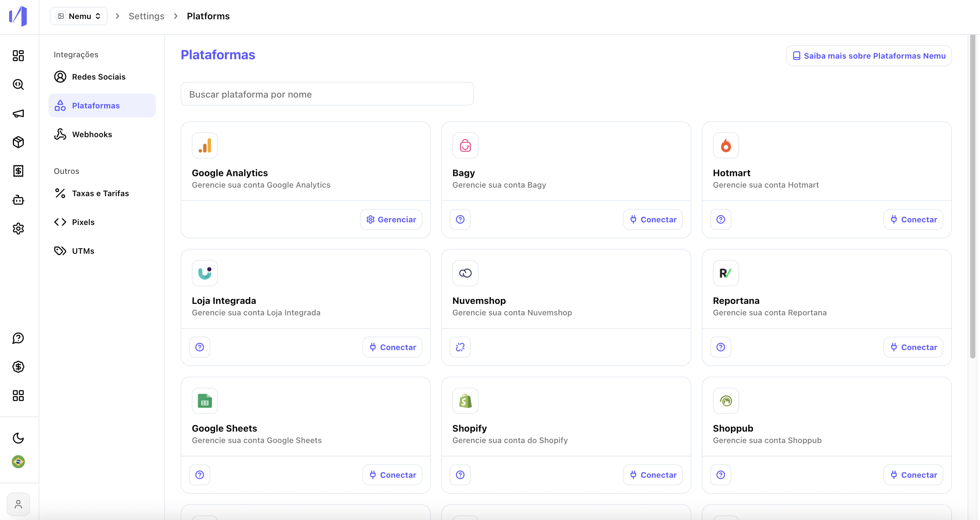The width and height of the screenshot is (980, 520).
Task: Open help for Shoppub
Action: pos(721,475)
